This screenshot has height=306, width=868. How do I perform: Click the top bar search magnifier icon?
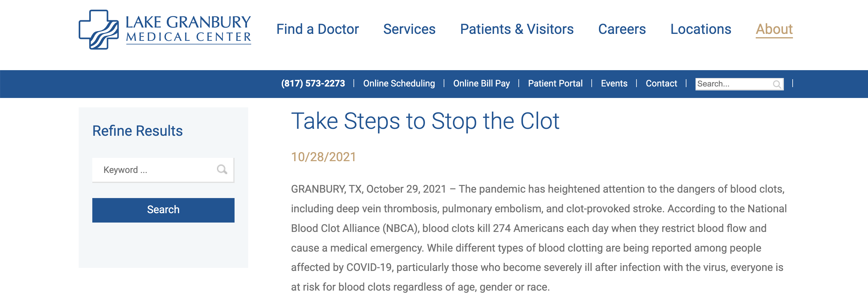(x=777, y=84)
